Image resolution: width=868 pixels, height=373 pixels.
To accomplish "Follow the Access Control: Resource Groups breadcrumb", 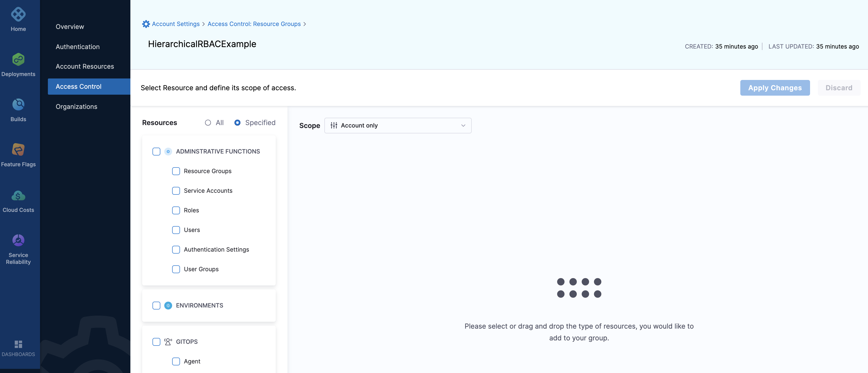I will click(254, 24).
